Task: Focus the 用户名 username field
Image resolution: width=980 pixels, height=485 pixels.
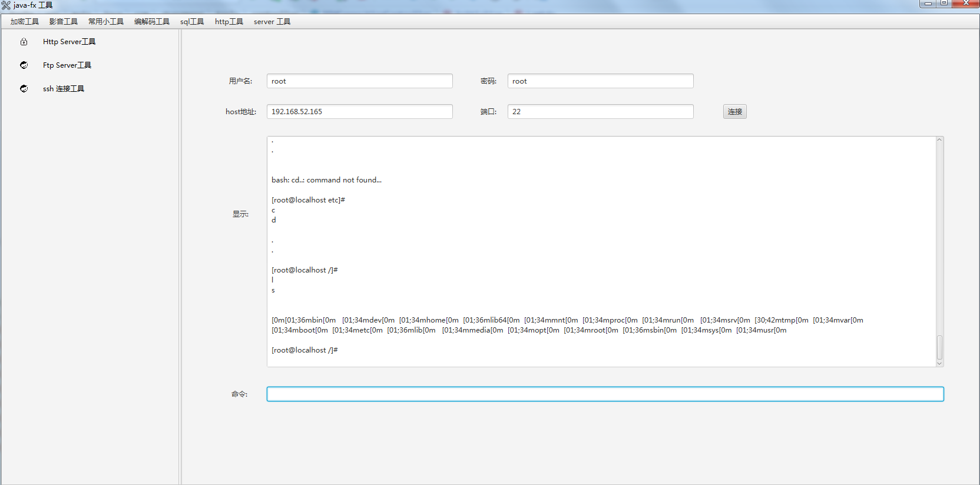Action: point(359,81)
